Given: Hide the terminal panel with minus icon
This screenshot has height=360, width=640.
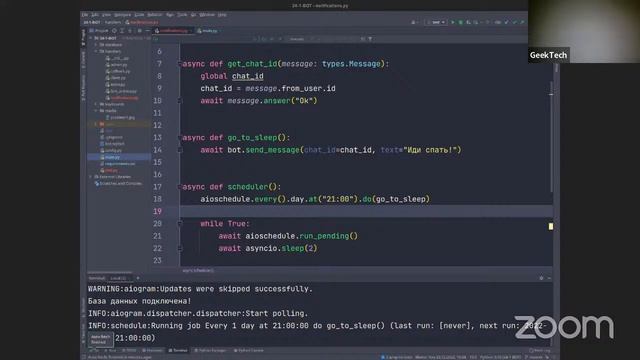Looking at the screenshot, I should click(x=549, y=278).
